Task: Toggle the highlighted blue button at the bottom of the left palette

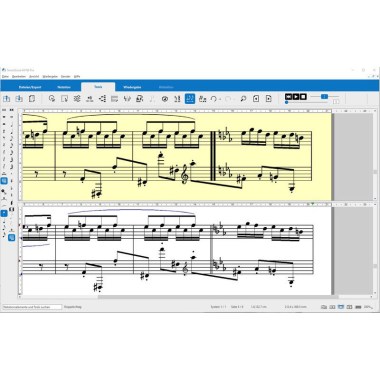Action: pos(12,238)
